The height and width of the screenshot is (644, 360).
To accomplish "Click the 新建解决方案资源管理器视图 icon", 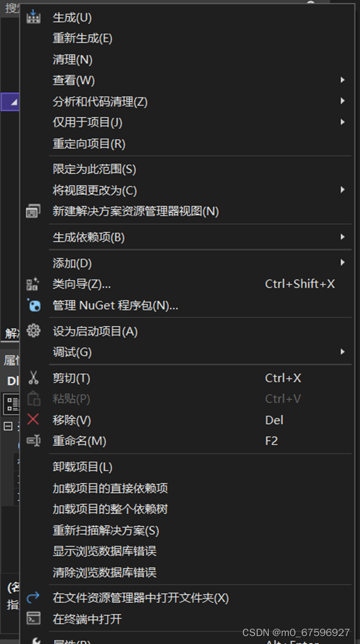I will tap(34, 210).
